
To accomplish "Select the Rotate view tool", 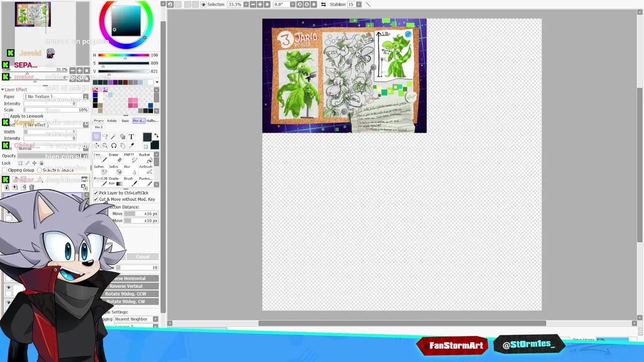I will [114, 145].
